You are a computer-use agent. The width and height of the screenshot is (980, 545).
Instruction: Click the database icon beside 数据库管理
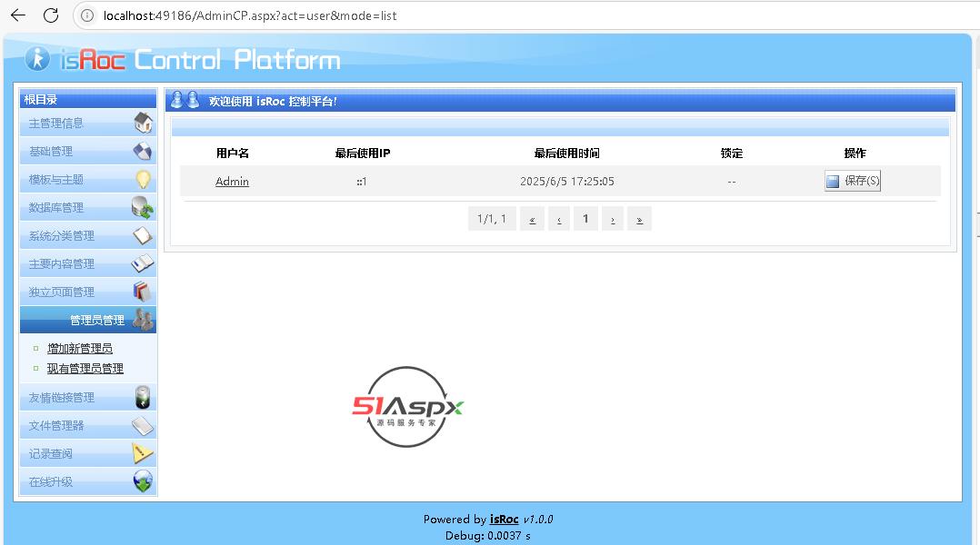(143, 207)
